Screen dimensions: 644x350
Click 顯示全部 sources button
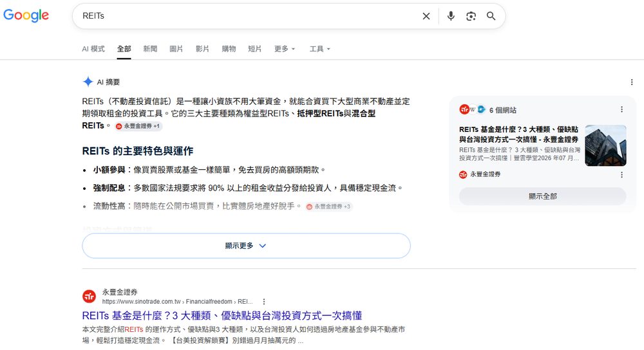coord(542,196)
